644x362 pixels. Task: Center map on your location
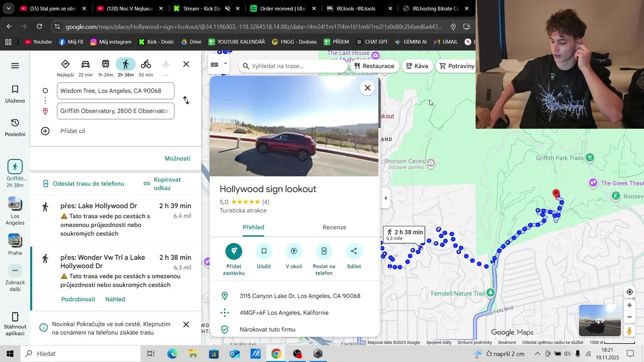pyautogui.click(x=629, y=292)
